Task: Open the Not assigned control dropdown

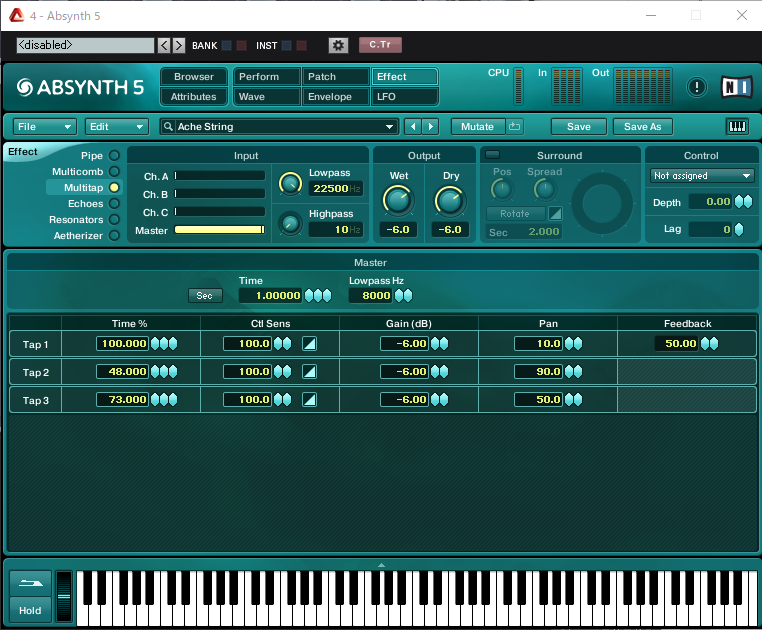Action: 702,175
